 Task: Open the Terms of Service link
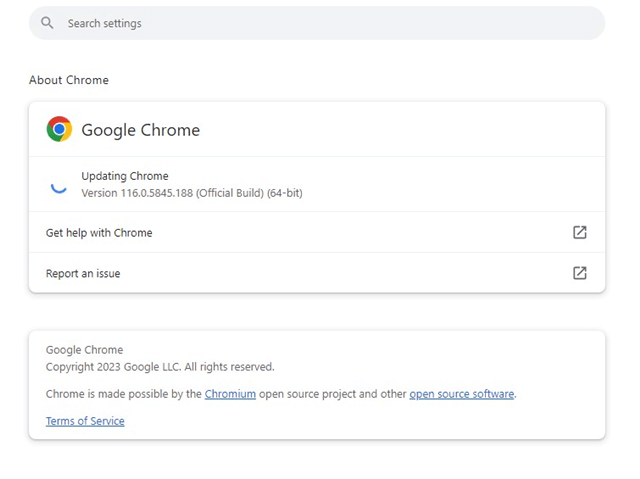click(x=85, y=421)
